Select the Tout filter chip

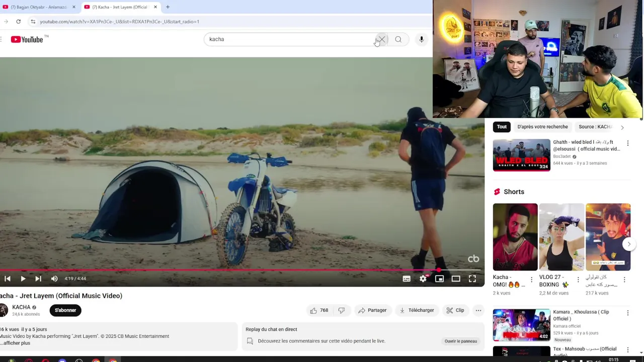tap(502, 127)
